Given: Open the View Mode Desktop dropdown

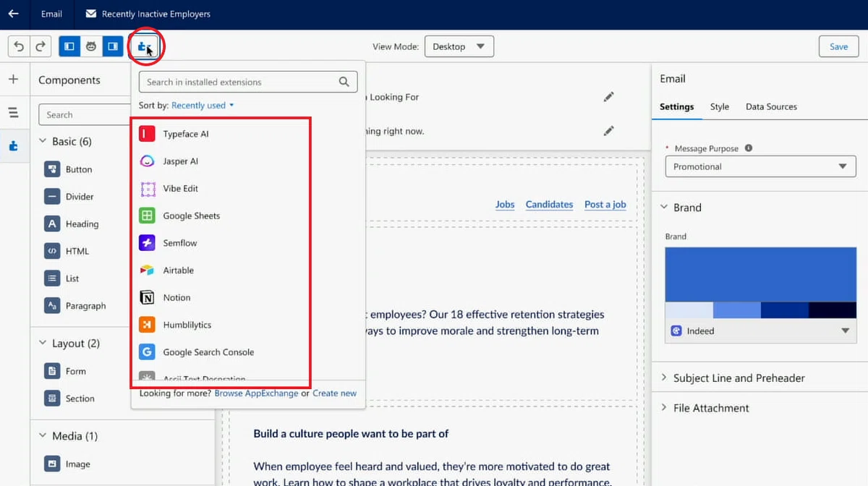Looking at the screenshot, I should [x=459, y=46].
